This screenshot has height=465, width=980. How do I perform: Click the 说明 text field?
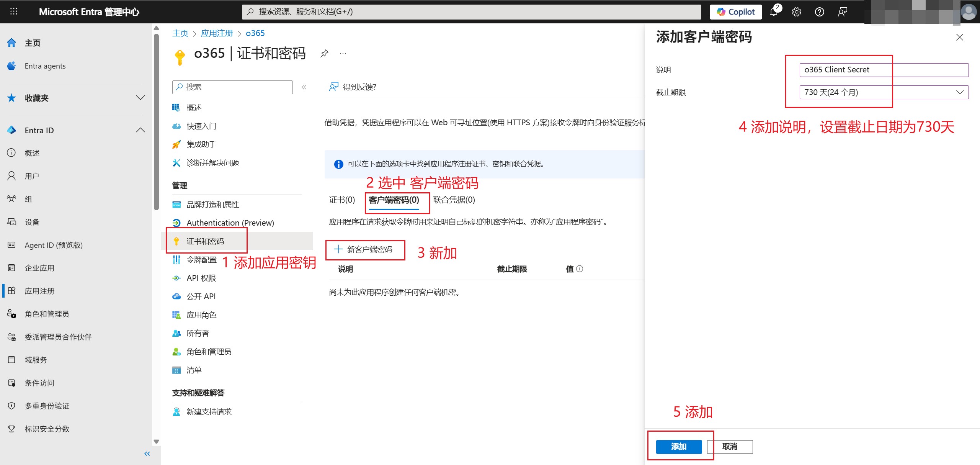[x=884, y=70]
